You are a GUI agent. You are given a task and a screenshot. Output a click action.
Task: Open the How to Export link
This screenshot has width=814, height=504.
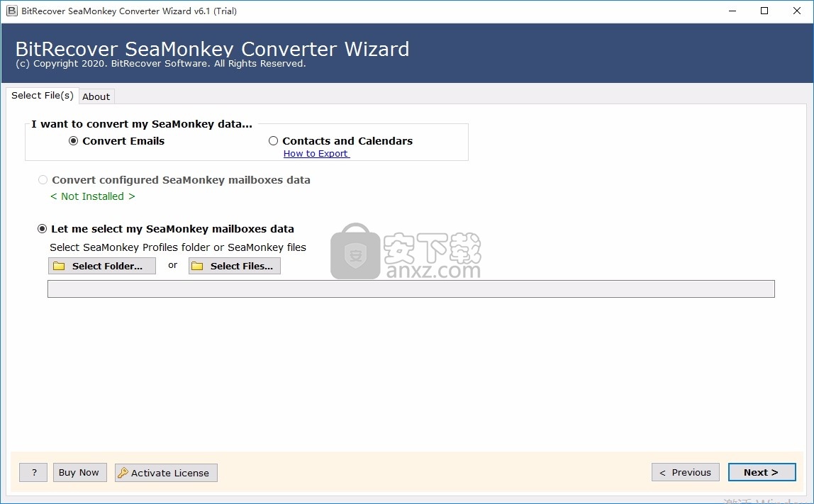[x=316, y=154]
